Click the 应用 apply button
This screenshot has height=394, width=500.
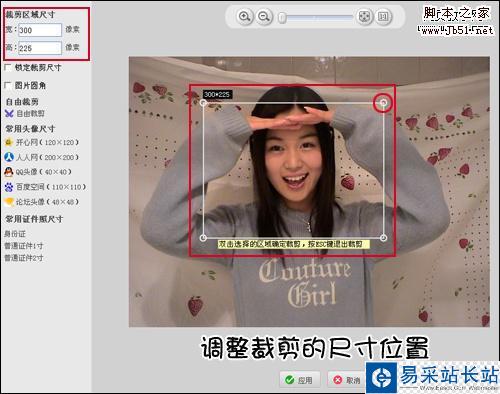[300, 380]
